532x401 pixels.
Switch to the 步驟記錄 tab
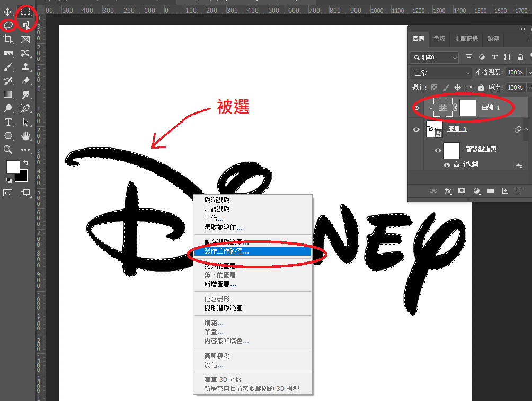point(466,39)
